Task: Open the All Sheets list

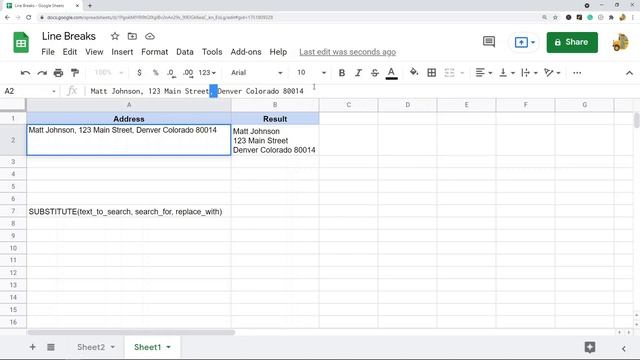Action: (51, 347)
